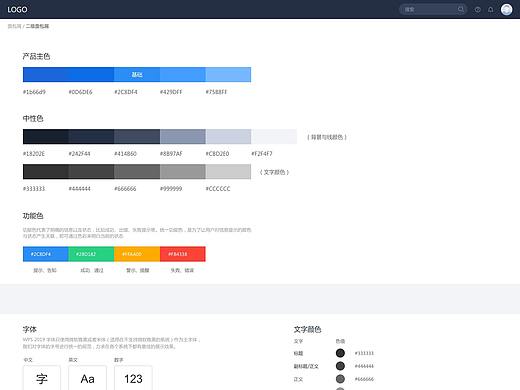Click the parenthesized note right of the navy bar
The height and width of the screenshot is (390, 520).
[327, 137]
